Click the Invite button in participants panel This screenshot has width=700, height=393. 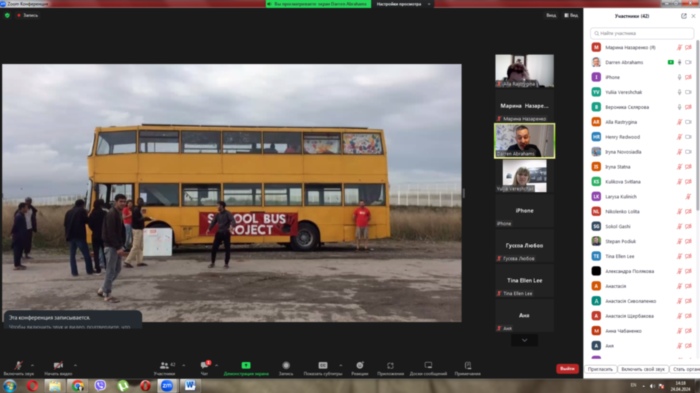coord(600,369)
